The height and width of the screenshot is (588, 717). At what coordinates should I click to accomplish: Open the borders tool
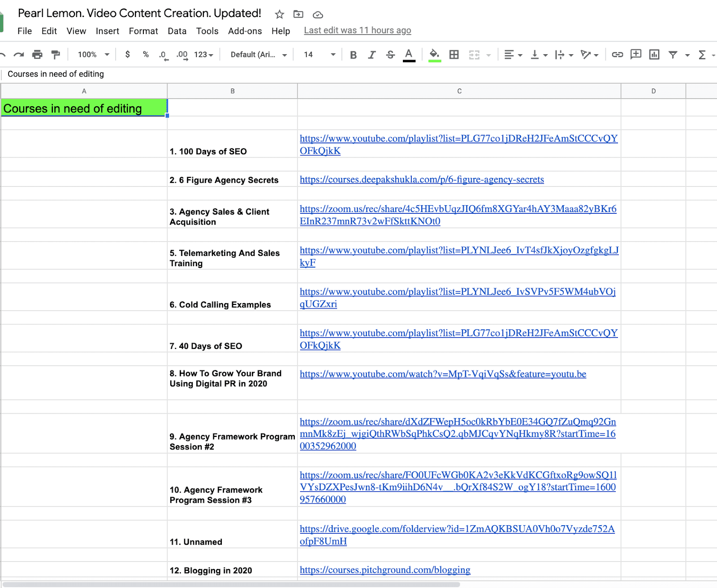454,55
